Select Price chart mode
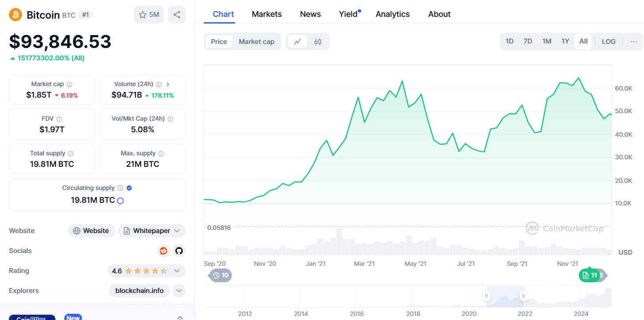The width and height of the screenshot is (644, 320). point(219,42)
